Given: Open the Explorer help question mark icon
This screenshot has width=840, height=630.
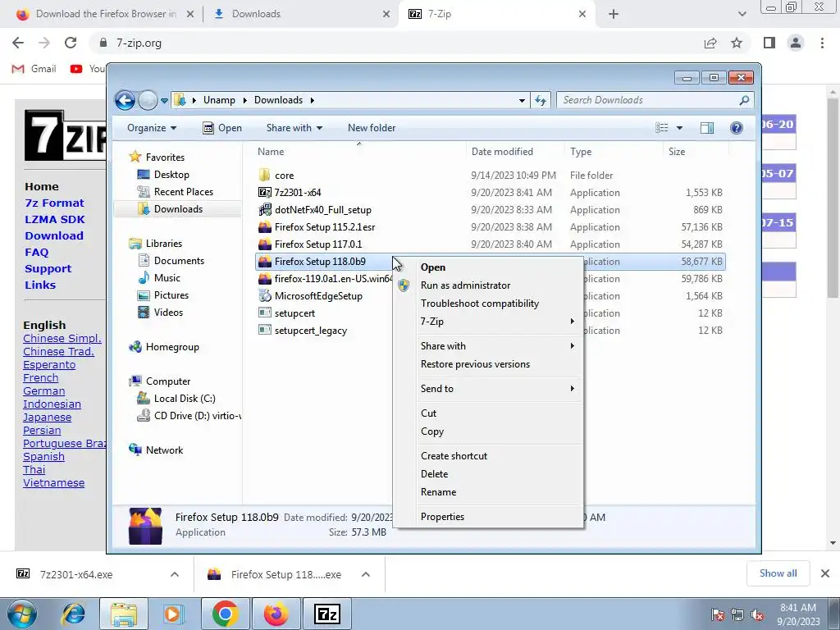Looking at the screenshot, I should 737,127.
